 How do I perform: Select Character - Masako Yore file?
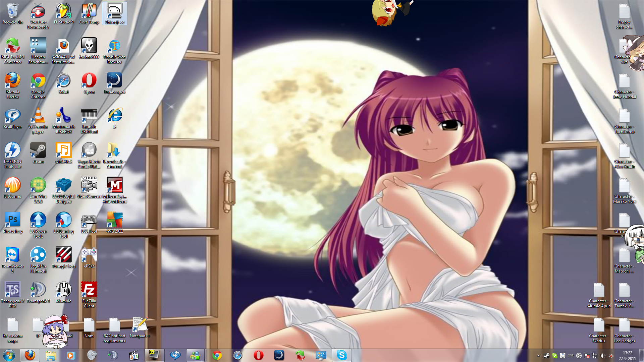click(x=624, y=190)
